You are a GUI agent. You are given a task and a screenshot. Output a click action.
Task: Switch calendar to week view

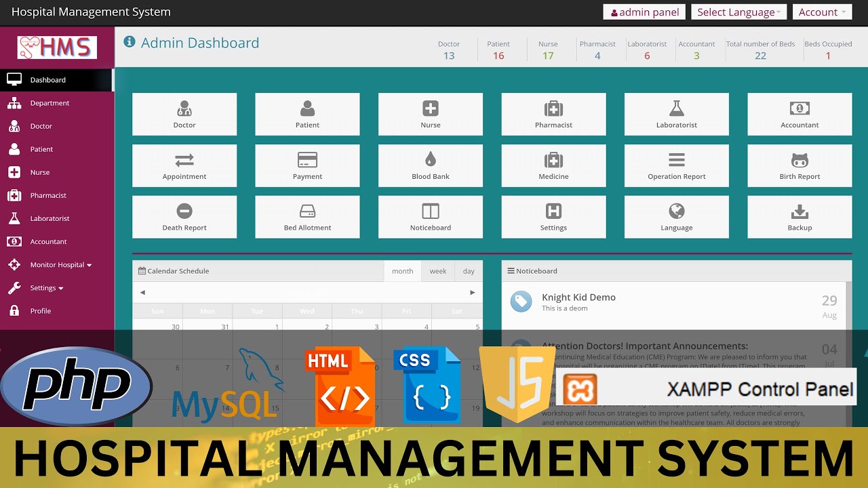click(x=438, y=271)
